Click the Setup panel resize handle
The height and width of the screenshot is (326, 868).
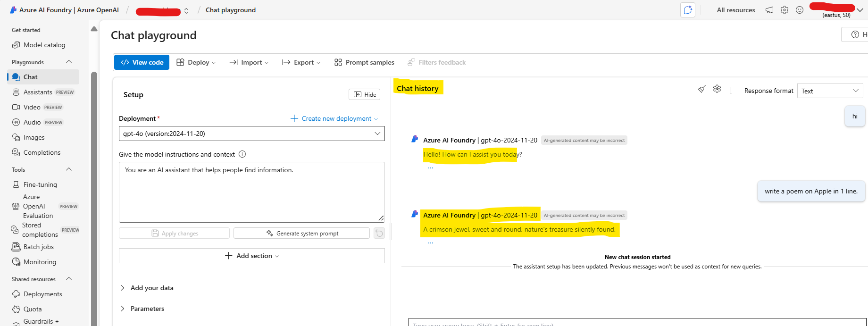tap(391, 231)
